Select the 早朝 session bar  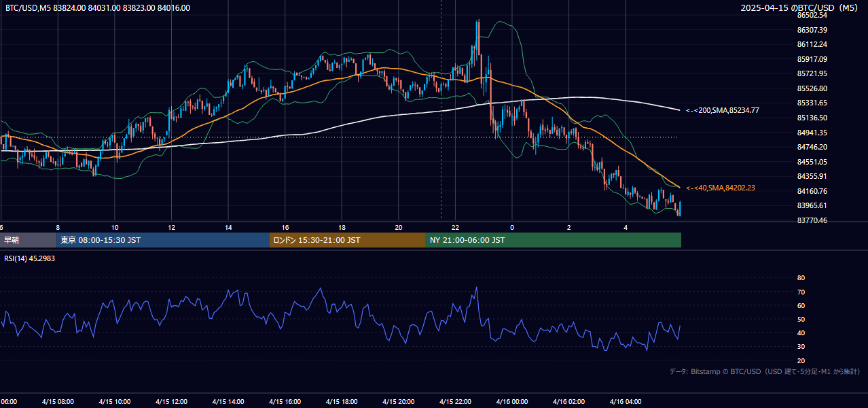coord(28,240)
